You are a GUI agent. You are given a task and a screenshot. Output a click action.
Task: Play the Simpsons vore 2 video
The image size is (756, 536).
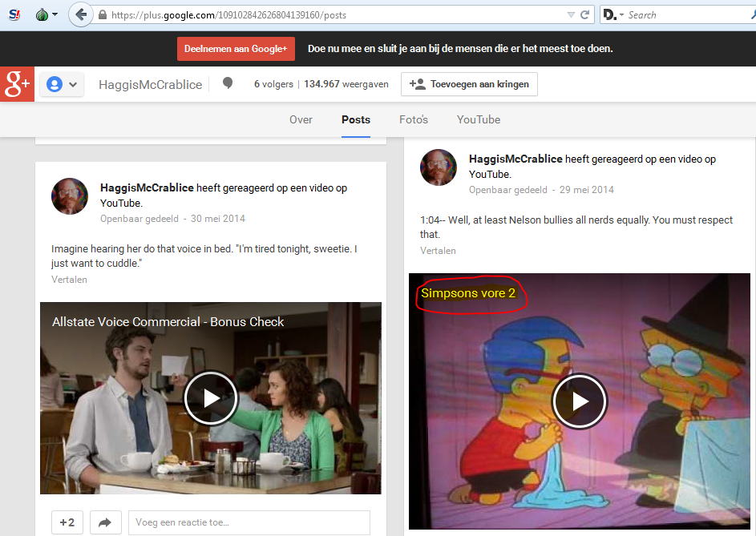580,401
